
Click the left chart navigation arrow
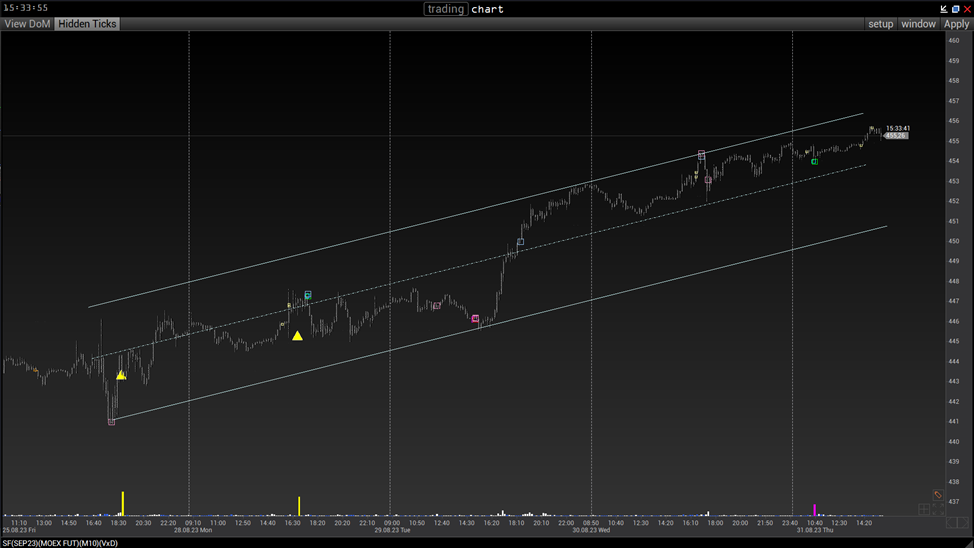click(952, 523)
